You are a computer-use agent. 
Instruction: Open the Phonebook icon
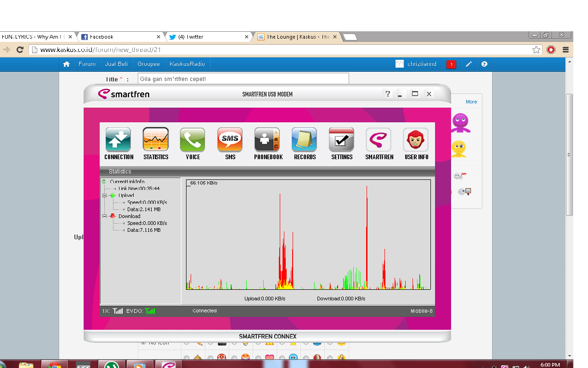coord(267,140)
